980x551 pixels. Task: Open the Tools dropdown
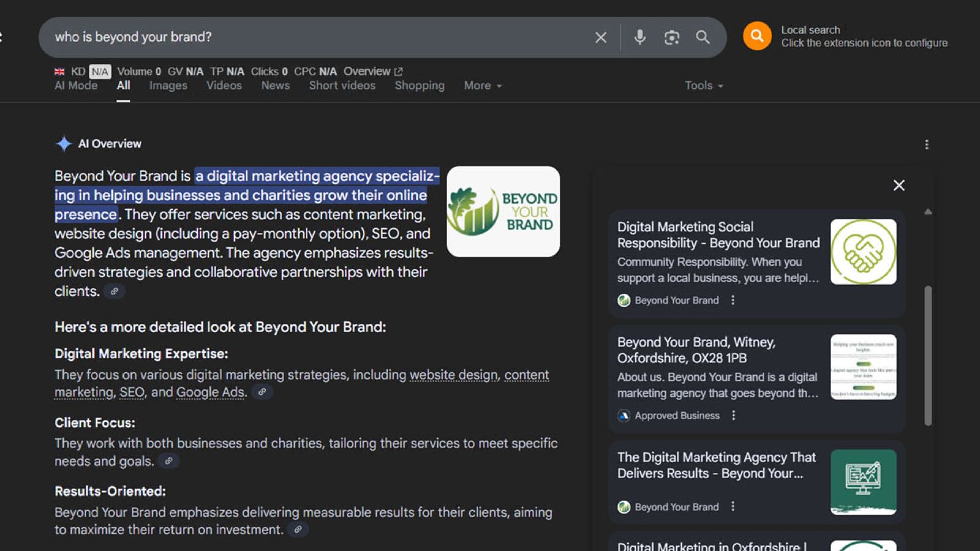click(704, 86)
